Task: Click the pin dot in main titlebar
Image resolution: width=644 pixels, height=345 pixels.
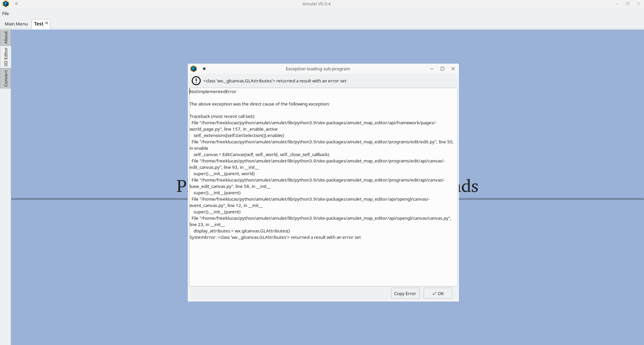Action: (x=16, y=4)
